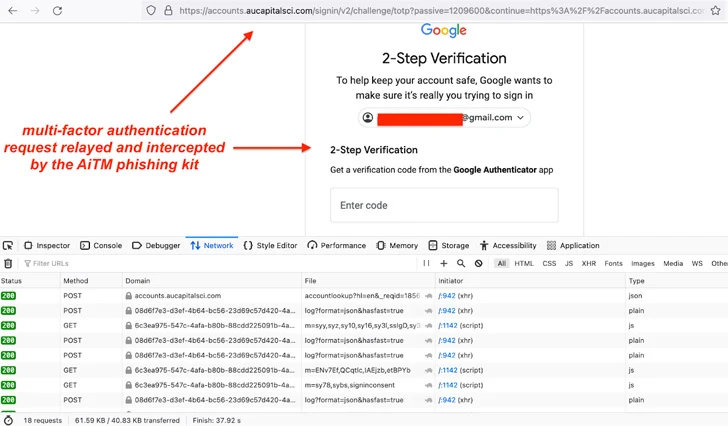Open the Accessibility tab
The width and height of the screenshot is (728, 426).
pyautogui.click(x=508, y=245)
